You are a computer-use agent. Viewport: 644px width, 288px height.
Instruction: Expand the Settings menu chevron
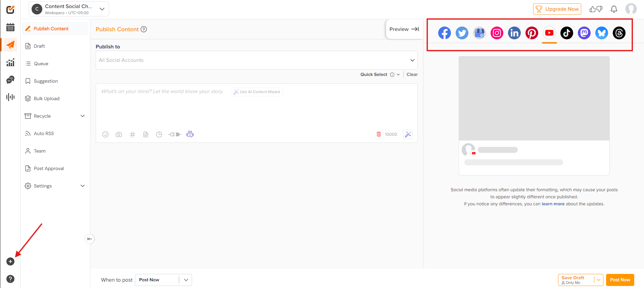(83, 186)
